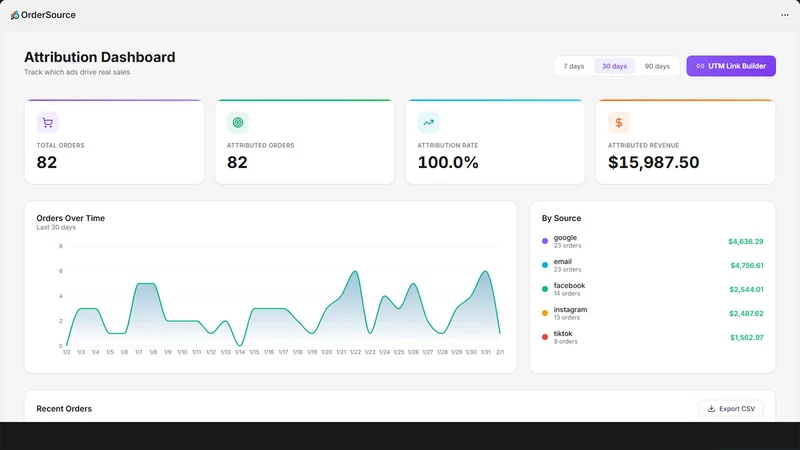
Task: Click the 2/1 date label on chart axis
Action: 500,352
